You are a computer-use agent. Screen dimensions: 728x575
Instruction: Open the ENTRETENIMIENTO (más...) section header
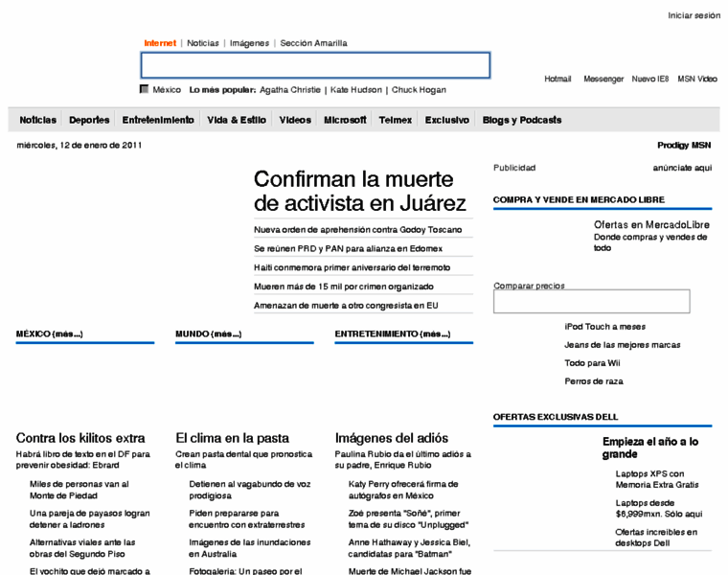click(393, 333)
